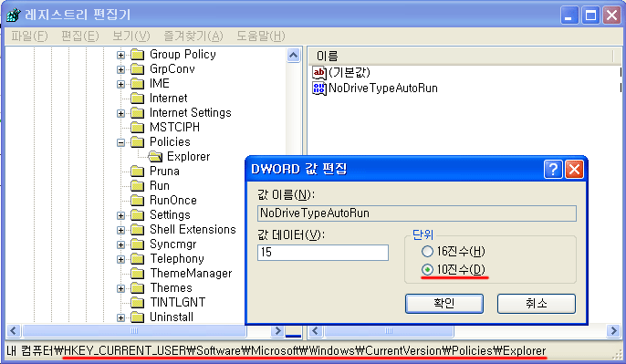Cancel with the 취소 button
The image size is (626, 364).
(x=537, y=304)
